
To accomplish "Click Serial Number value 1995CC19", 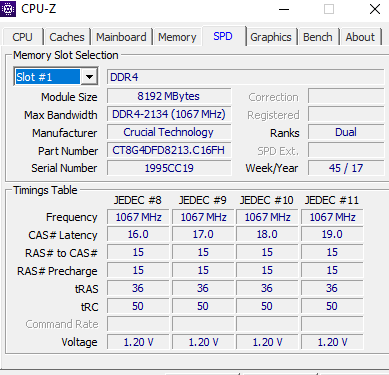I will coord(169,168).
